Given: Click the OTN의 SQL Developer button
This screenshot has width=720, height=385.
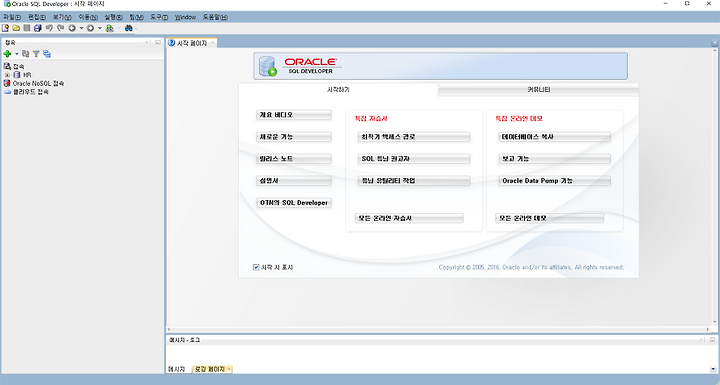Looking at the screenshot, I should pyautogui.click(x=294, y=203).
